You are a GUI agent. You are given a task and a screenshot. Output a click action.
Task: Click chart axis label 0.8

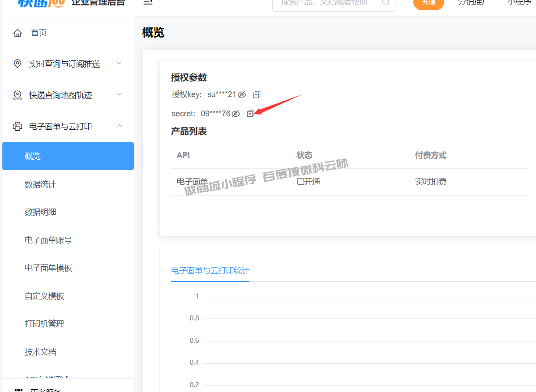tap(194, 318)
